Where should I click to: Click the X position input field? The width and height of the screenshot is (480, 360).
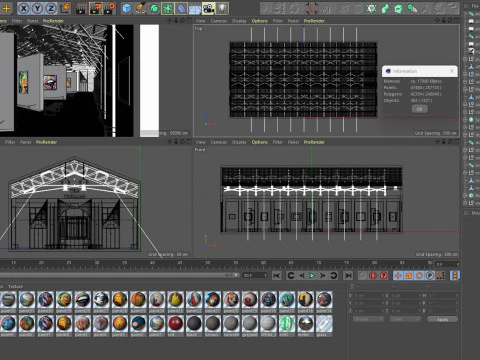pos(368,296)
